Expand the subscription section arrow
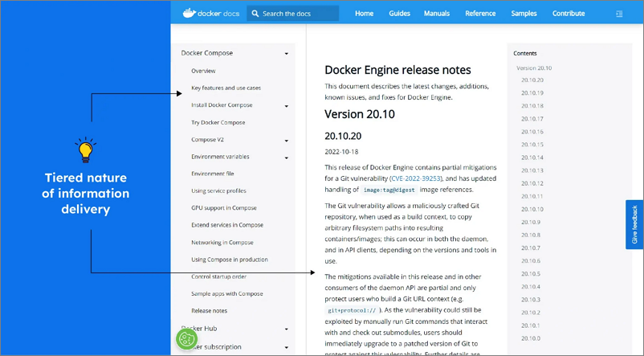The image size is (644, 356). 287,348
